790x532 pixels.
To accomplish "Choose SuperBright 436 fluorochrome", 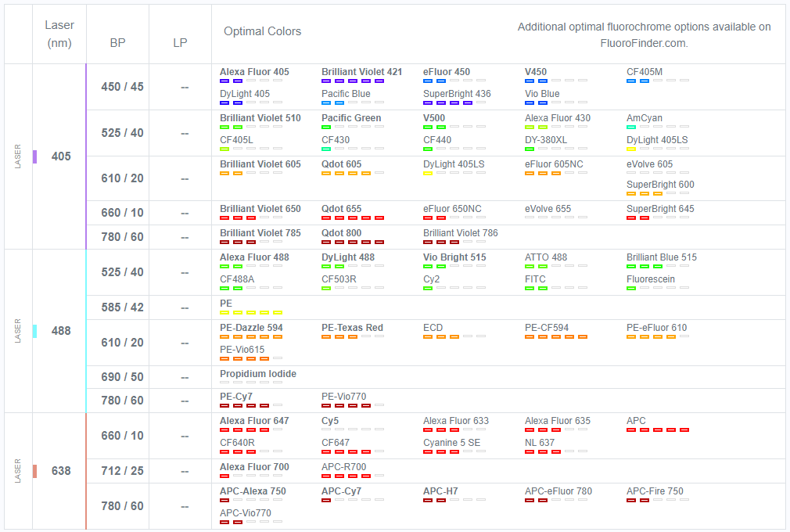I will [457, 94].
